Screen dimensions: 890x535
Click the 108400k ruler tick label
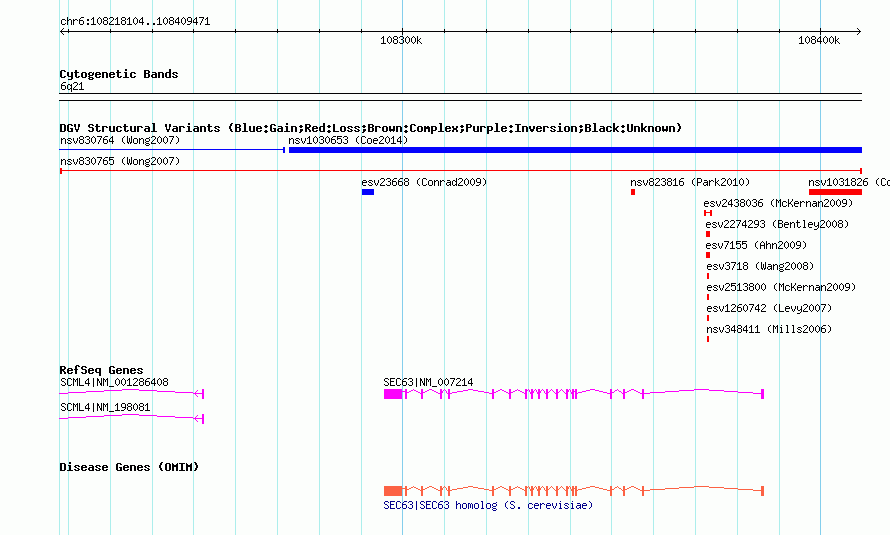[819, 40]
